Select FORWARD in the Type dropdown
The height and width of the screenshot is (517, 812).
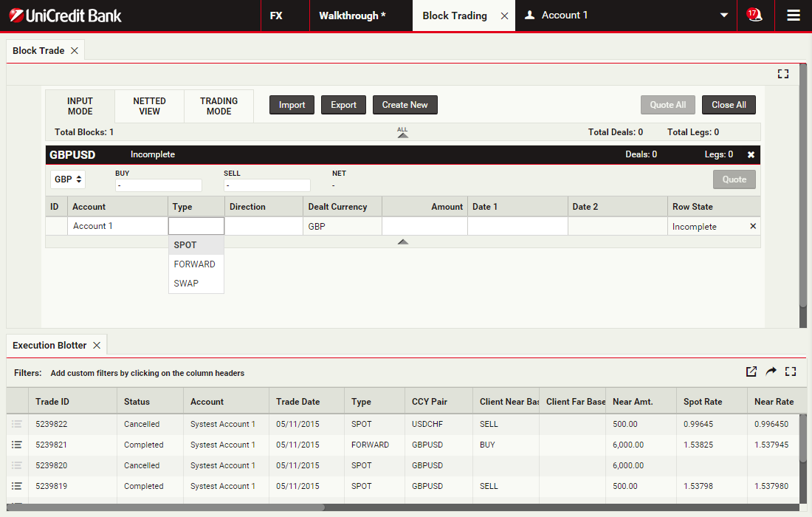(195, 264)
